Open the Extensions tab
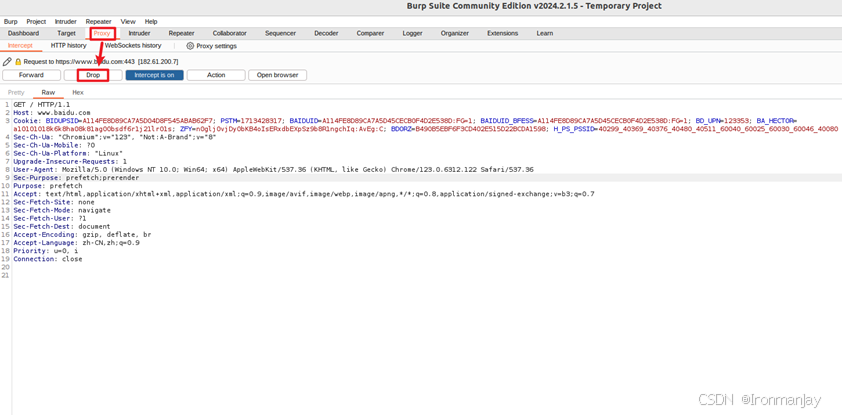The image size is (842, 415). click(503, 33)
